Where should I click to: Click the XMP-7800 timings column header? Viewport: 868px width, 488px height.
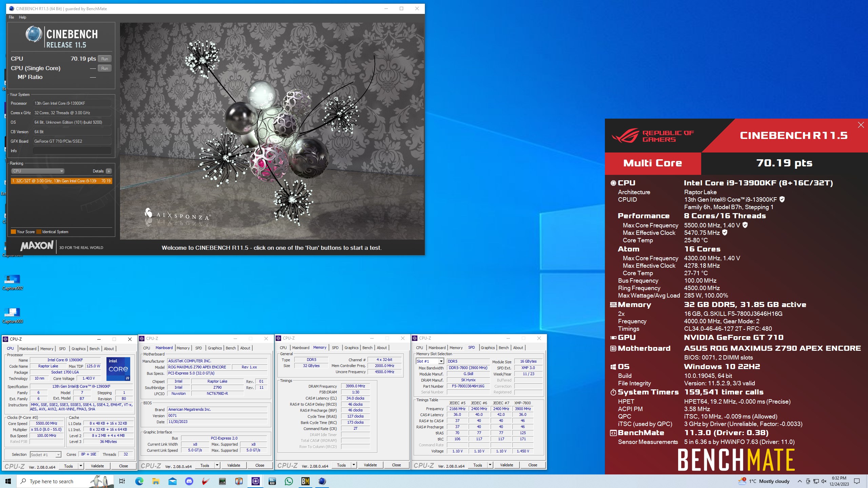(x=522, y=403)
